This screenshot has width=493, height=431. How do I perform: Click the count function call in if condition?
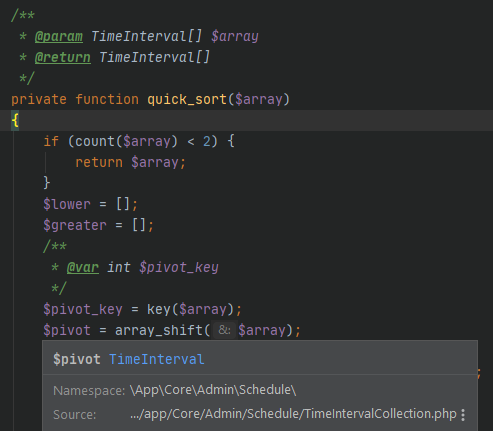coord(95,141)
